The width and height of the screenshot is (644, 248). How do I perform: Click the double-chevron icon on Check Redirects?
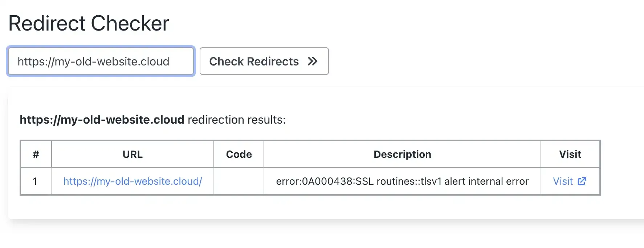[x=311, y=61]
